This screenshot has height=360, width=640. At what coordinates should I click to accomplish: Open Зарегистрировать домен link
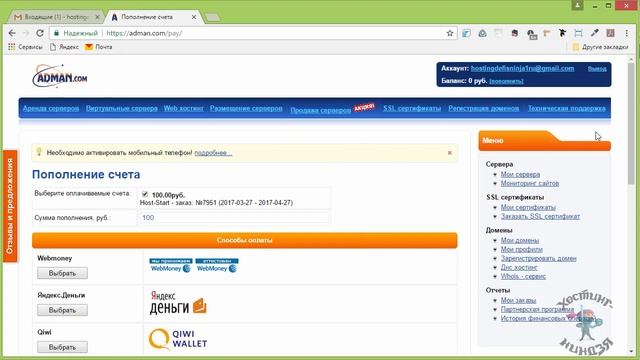[538, 258]
